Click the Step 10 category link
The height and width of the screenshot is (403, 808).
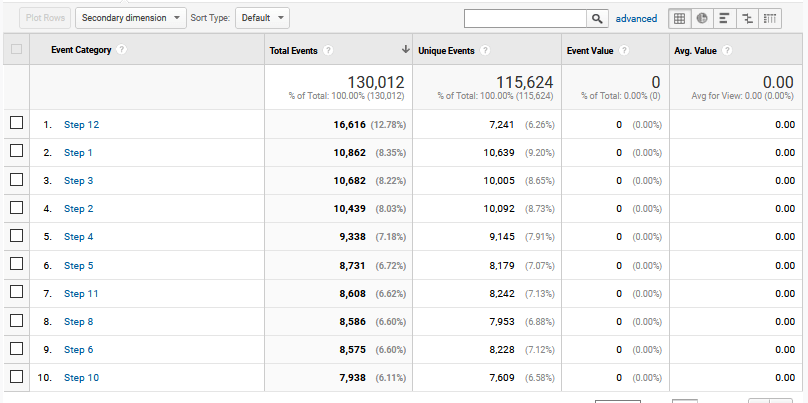click(81, 378)
